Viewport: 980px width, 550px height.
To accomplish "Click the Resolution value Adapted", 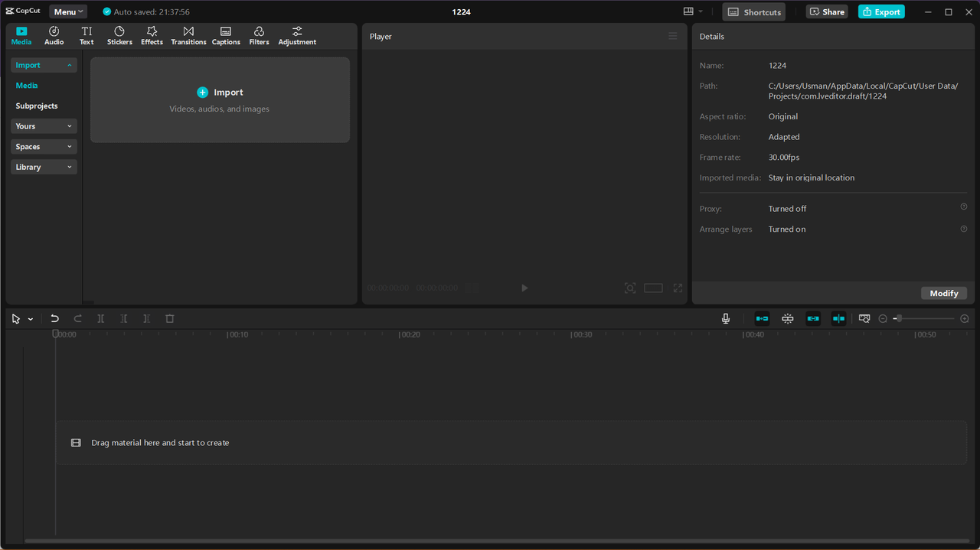I will [784, 137].
